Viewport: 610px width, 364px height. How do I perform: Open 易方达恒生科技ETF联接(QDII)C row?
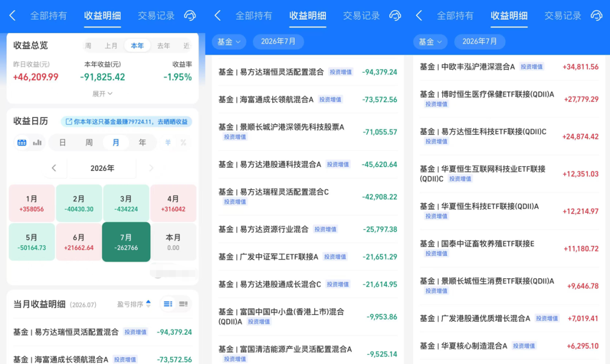pos(509,137)
